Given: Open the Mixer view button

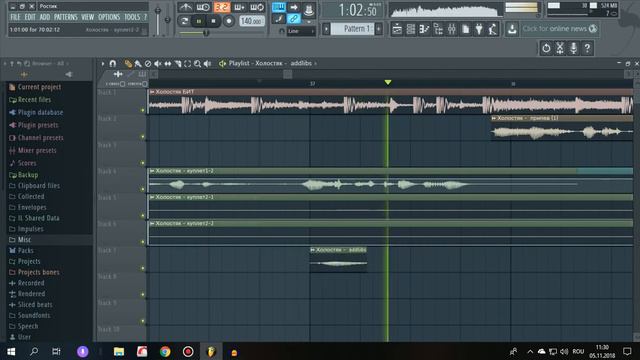Looking at the screenshot, I should (x=452, y=29).
